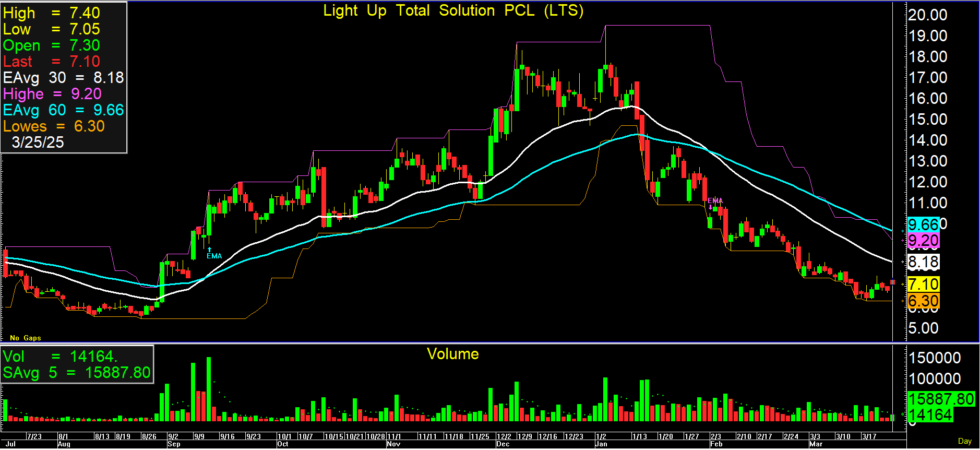Click the 7/23 date tick
This screenshot has width=980, height=450.
[x=34, y=436]
